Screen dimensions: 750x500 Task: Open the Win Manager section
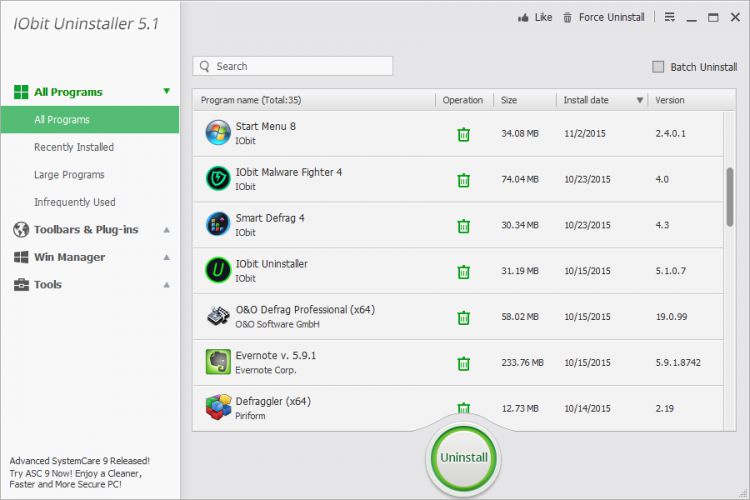69,257
